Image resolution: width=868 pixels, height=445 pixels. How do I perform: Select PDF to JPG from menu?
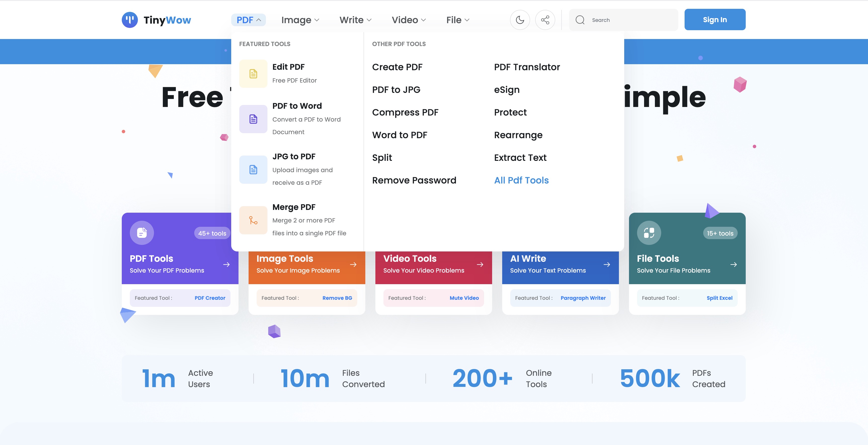pos(396,90)
